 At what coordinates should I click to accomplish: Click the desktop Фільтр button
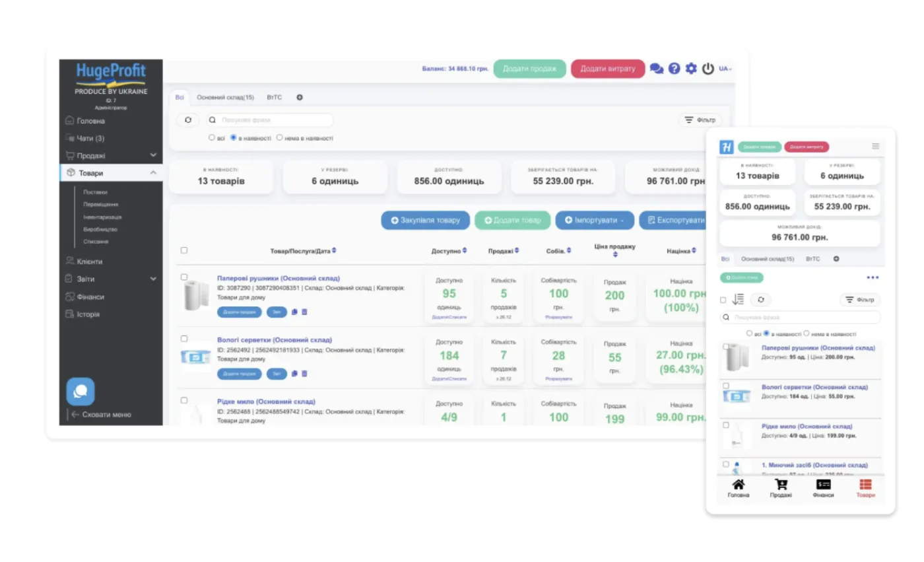(x=700, y=120)
